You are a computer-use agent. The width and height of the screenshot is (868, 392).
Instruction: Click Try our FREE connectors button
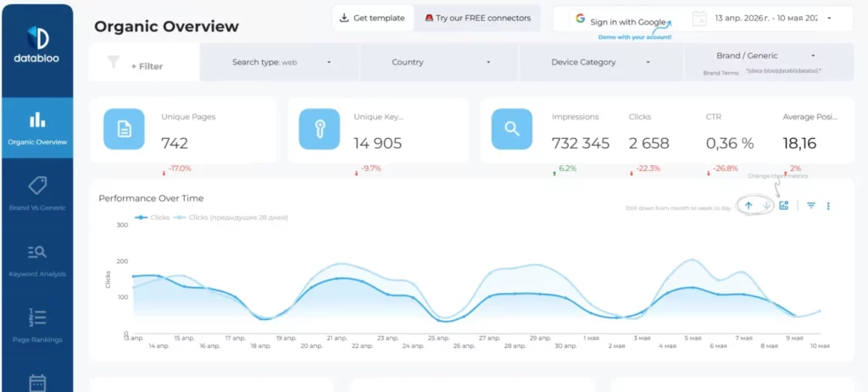pos(477,18)
